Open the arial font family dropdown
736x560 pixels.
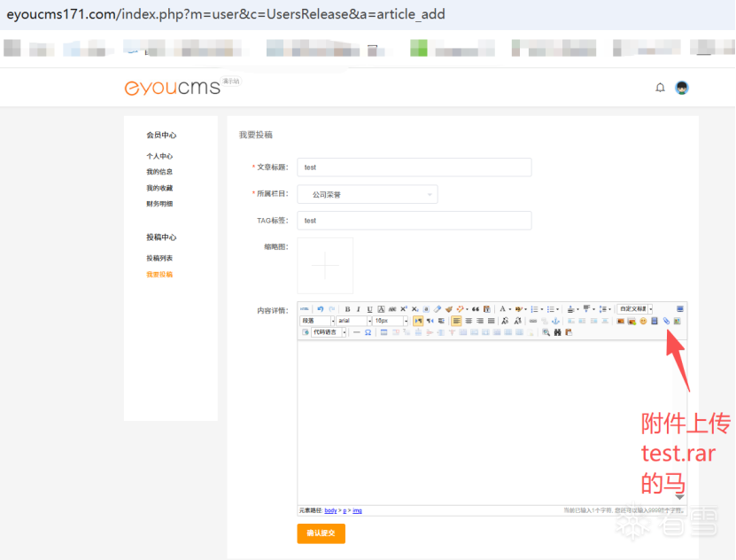[354, 321]
